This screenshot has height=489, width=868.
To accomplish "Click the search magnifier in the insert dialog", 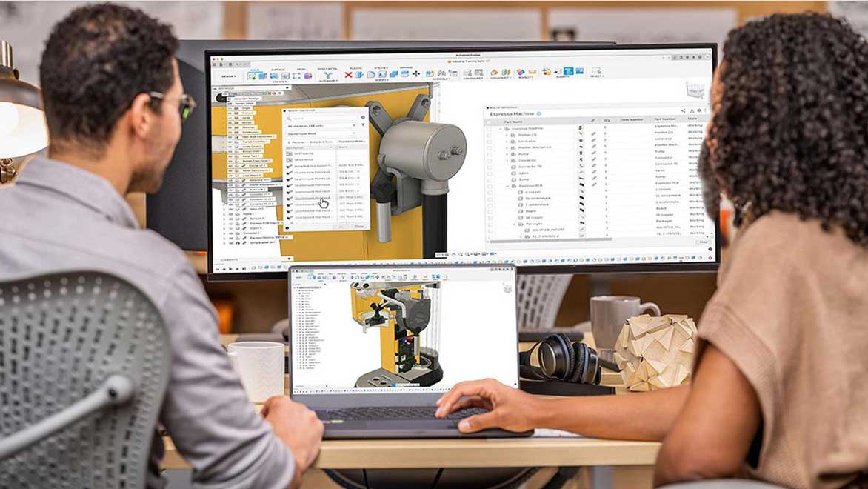I will tap(288, 118).
